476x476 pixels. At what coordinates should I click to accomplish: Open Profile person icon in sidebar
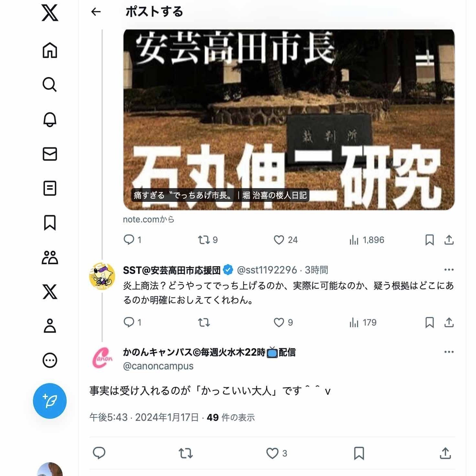[x=50, y=326]
